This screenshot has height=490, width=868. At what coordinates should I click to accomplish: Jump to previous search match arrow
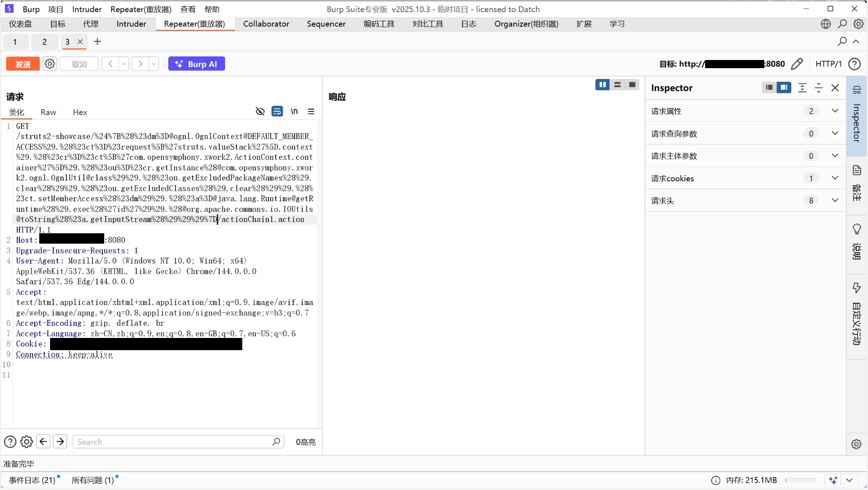pyautogui.click(x=43, y=442)
